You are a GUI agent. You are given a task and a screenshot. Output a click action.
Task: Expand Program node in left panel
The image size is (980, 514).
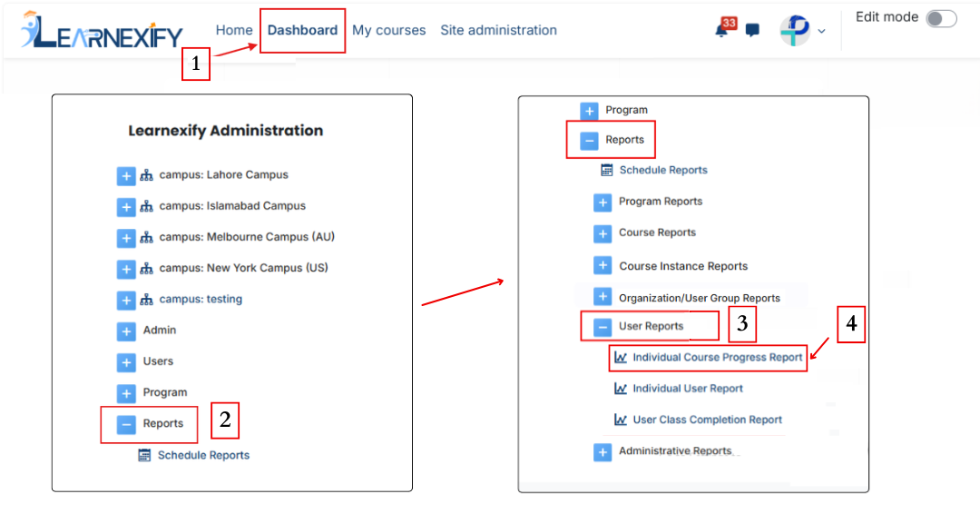click(126, 394)
